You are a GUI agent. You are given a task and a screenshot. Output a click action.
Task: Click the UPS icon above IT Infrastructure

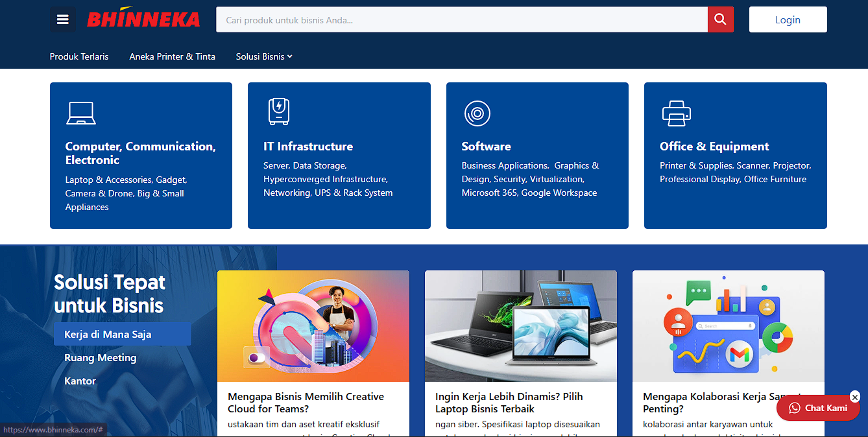(x=278, y=111)
